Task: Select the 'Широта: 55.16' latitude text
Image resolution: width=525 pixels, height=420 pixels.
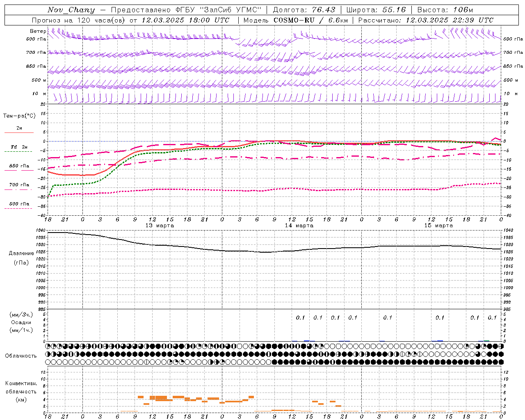Action: click(376, 10)
